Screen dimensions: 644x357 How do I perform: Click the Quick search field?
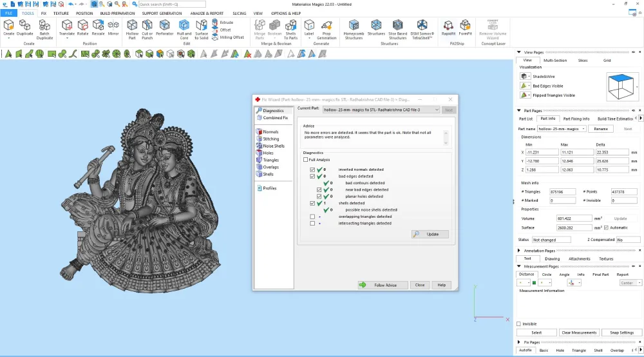coord(172,4)
